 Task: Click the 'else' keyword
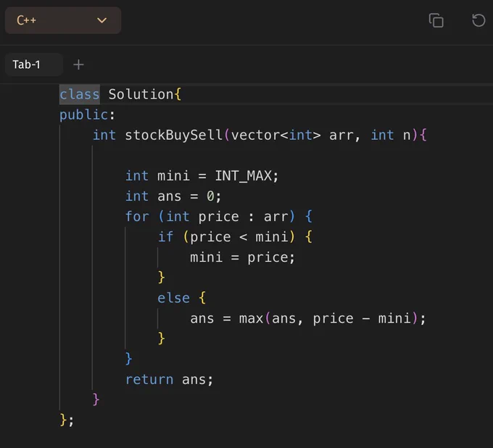click(x=173, y=298)
